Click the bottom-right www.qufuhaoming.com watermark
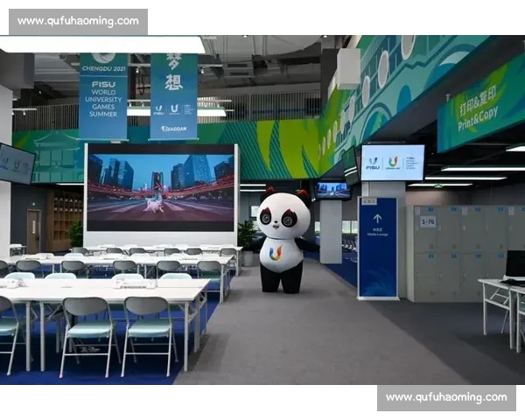Viewport: 525px width, 420px height. click(x=445, y=397)
